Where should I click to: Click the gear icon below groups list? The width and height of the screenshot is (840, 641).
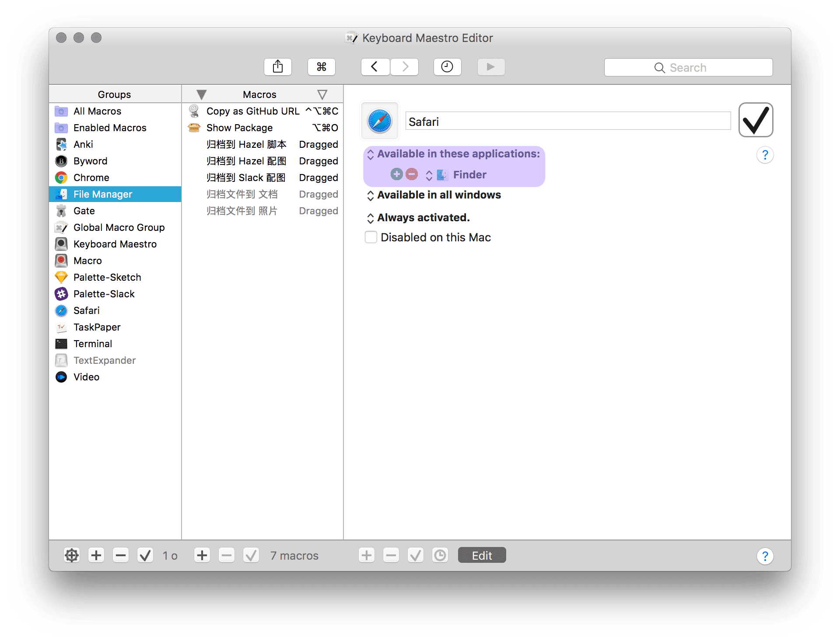72,555
